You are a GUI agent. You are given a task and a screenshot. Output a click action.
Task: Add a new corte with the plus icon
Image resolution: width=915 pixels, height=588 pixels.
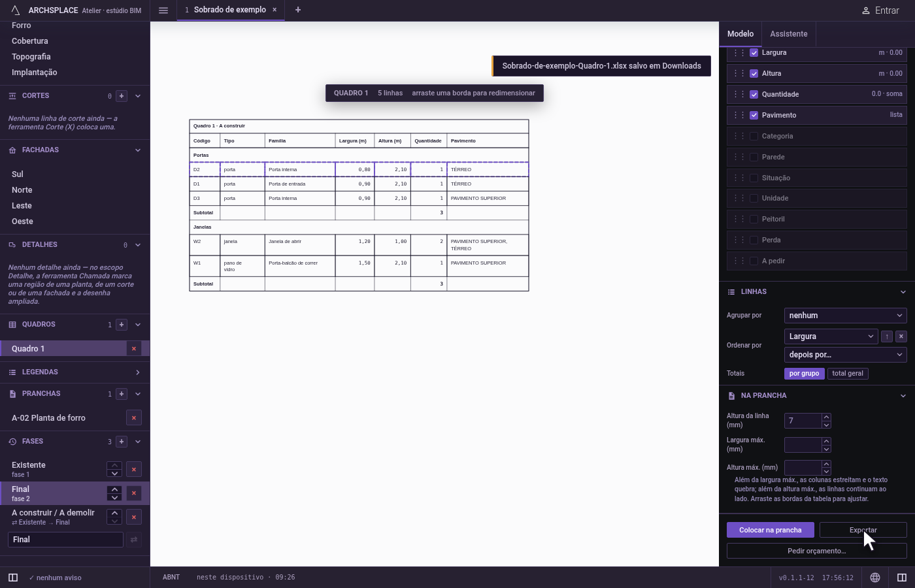122,96
